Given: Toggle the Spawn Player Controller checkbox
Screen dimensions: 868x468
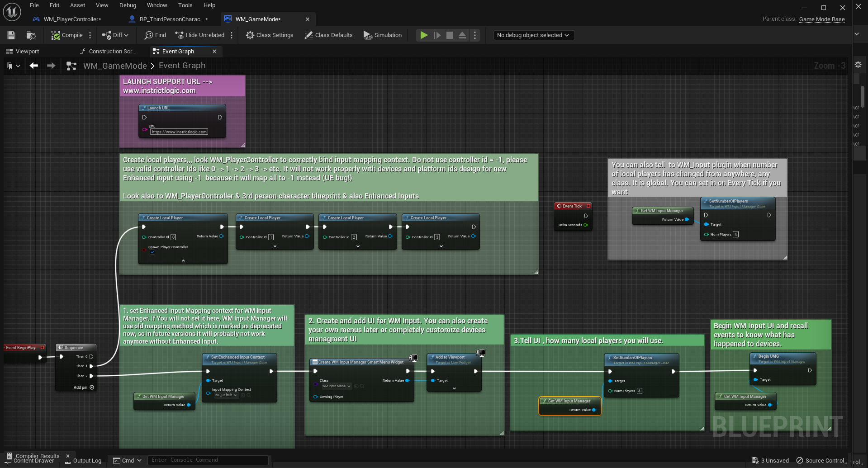Looking at the screenshot, I should 152,252.
